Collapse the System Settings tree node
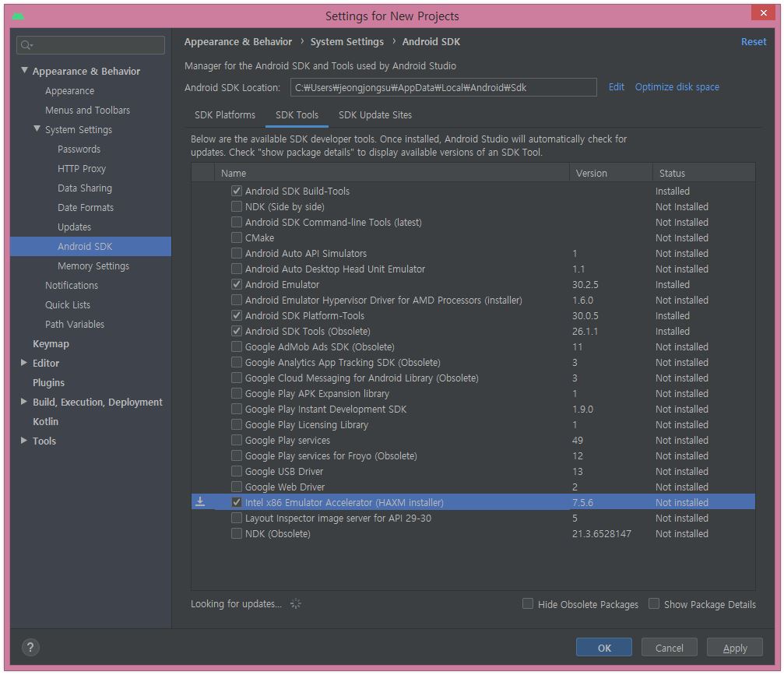Image resolution: width=784 pixels, height=675 pixels. pos(37,129)
